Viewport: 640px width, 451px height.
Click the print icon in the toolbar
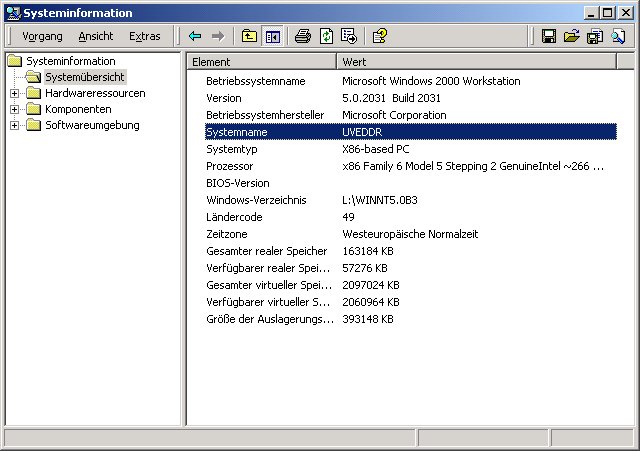point(303,36)
